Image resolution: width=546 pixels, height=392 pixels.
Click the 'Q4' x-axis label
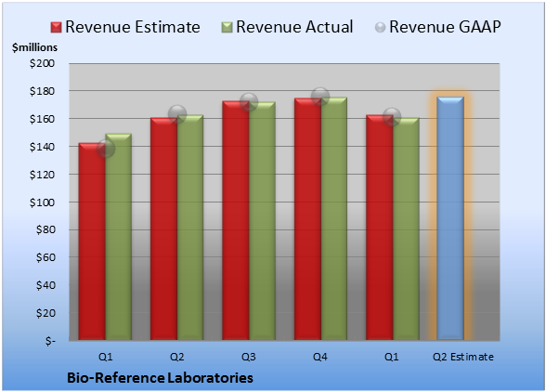pos(320,357)
